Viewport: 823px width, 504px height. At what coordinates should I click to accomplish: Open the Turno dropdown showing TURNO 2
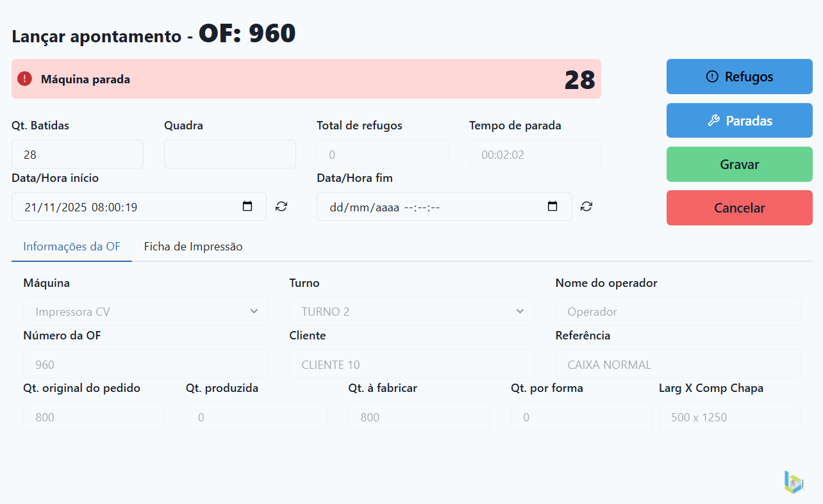(x=411, y=312)
